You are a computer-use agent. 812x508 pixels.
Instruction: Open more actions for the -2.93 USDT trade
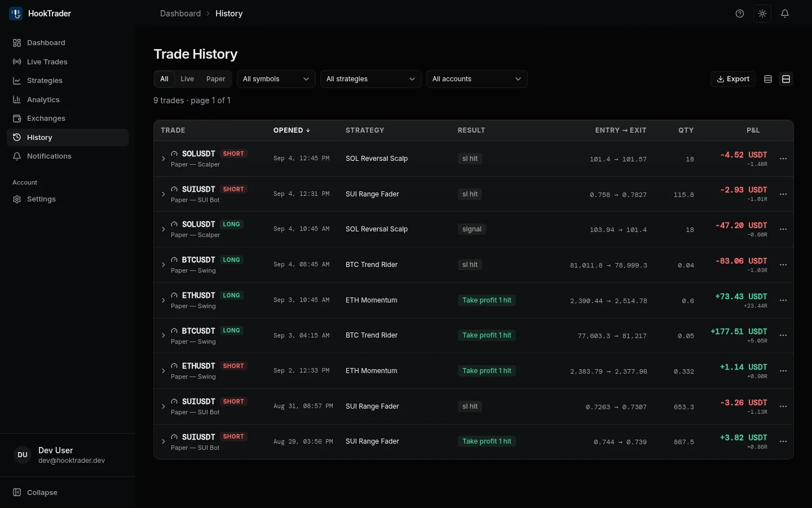(783, 194)
